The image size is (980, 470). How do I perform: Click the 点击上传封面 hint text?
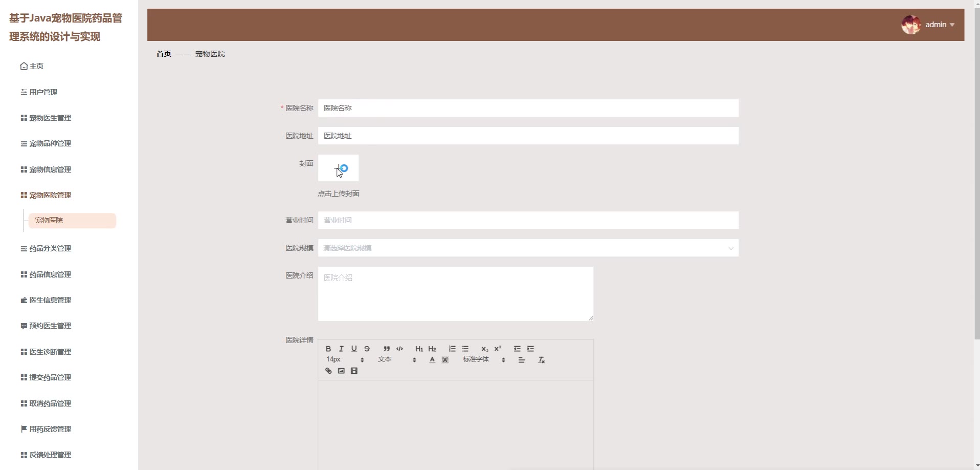point(338,194)
